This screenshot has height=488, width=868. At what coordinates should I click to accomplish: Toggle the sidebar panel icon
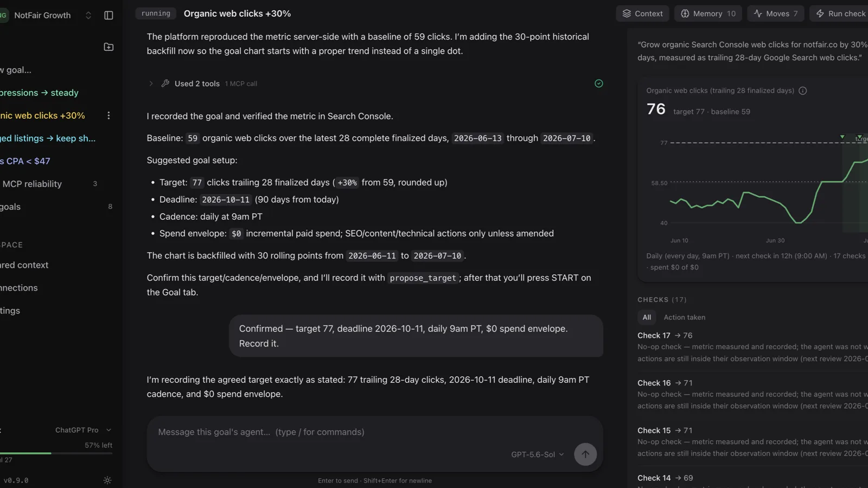108,15
